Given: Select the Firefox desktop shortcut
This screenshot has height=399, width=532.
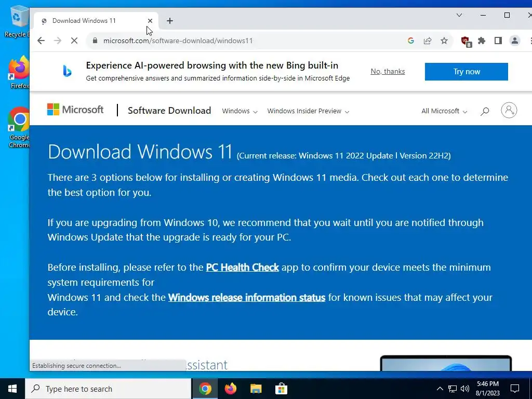Looking at the screenshot, I should [19, 73].
